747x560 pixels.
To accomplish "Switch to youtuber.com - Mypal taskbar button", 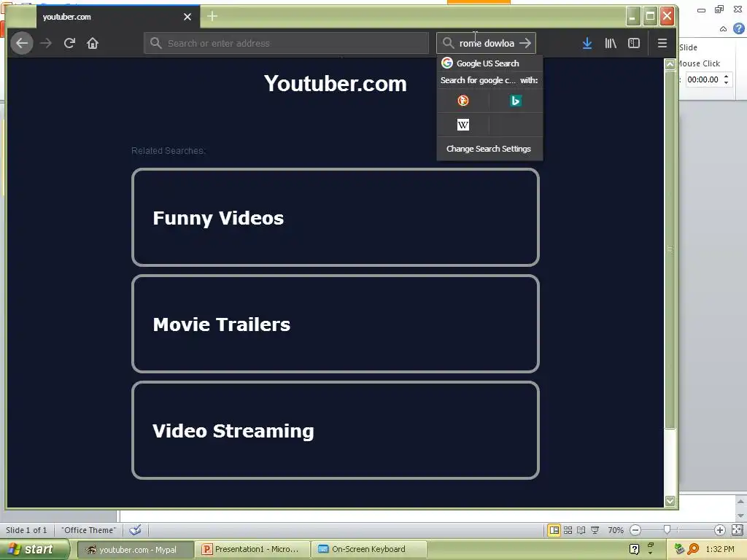I will point(135,550).
